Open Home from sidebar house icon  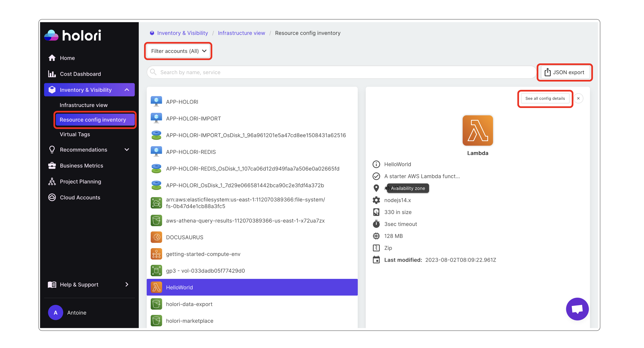click(x=52, y=58)
